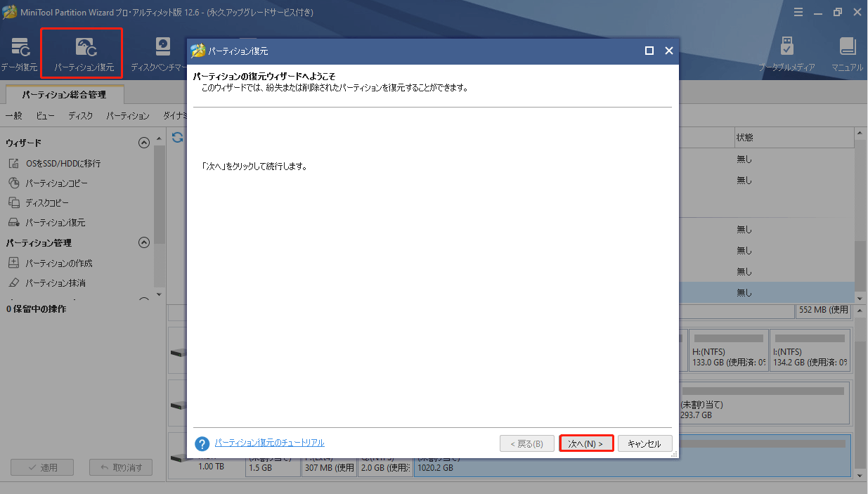Collapse the パーティション管理 section
868x494 pixels.
[144, 242]
